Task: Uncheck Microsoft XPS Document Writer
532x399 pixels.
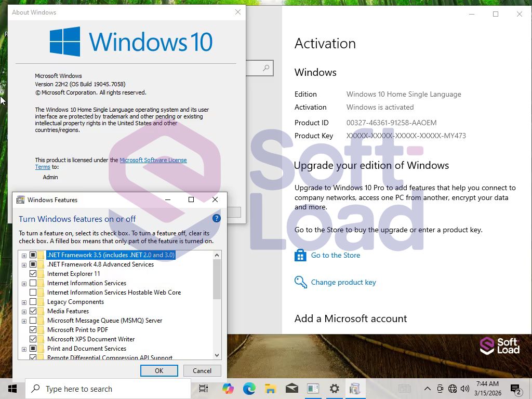Action: [33, 339]
